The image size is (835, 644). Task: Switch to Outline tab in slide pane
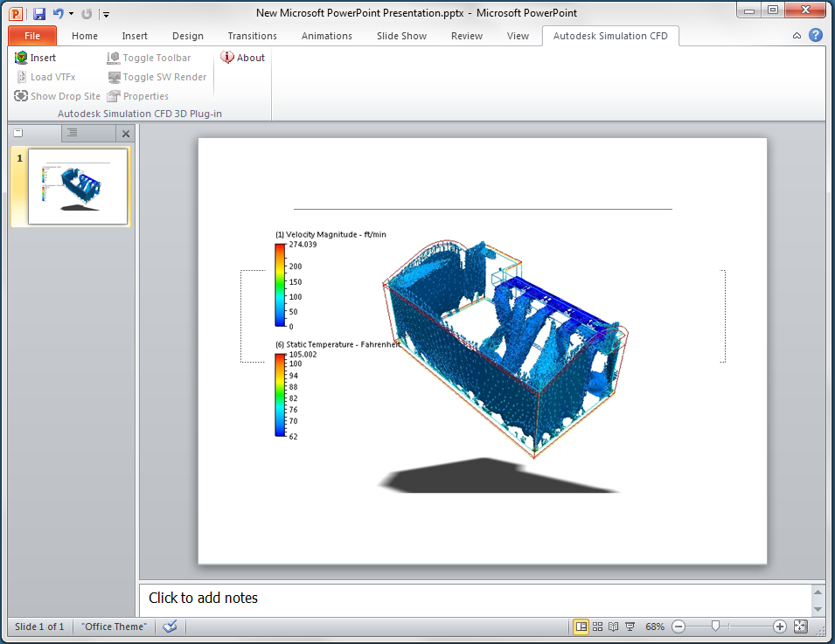pyautogui.click(x=73, y=133)
